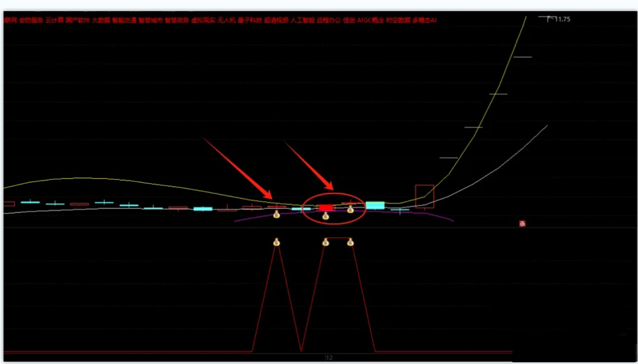Click the 安防服务 concept tag

tap(31, 20)
